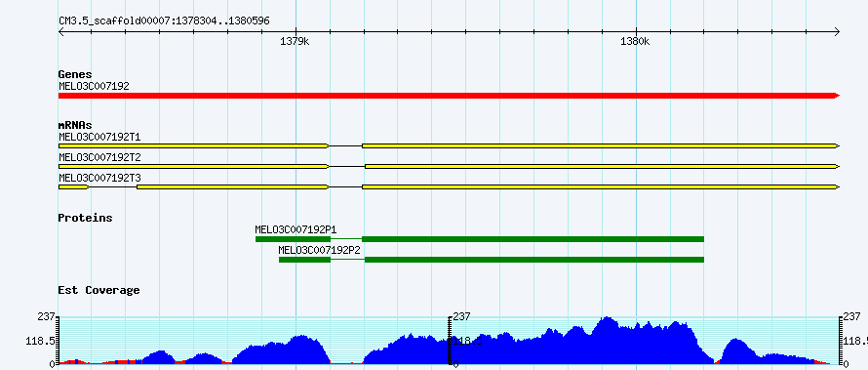Click the Est Coverage track heading

[99, 290]
